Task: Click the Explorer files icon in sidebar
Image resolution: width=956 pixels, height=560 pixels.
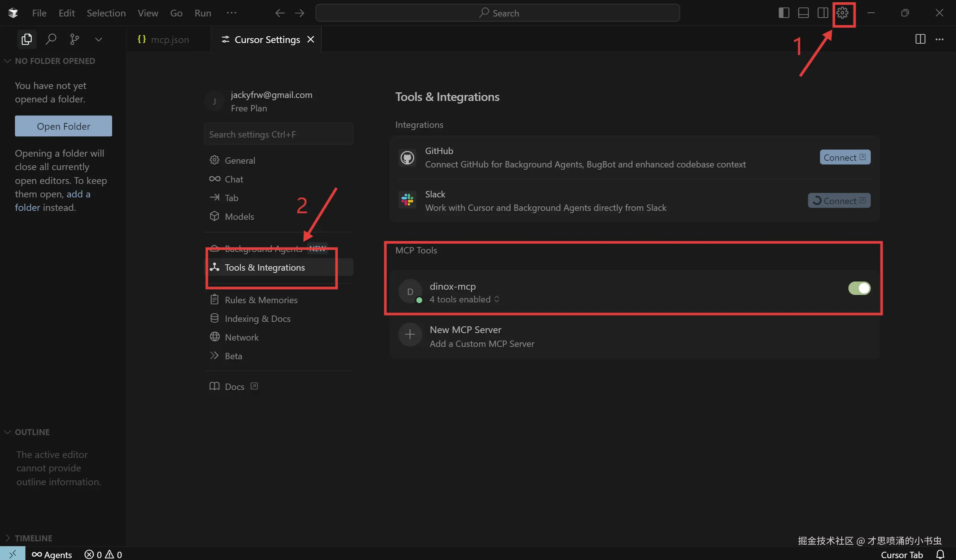Action: [27, 39]
